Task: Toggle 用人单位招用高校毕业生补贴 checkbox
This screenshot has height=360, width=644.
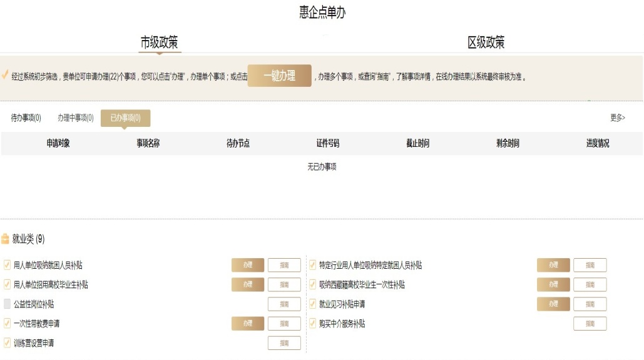Action: (x=7, y=284)
